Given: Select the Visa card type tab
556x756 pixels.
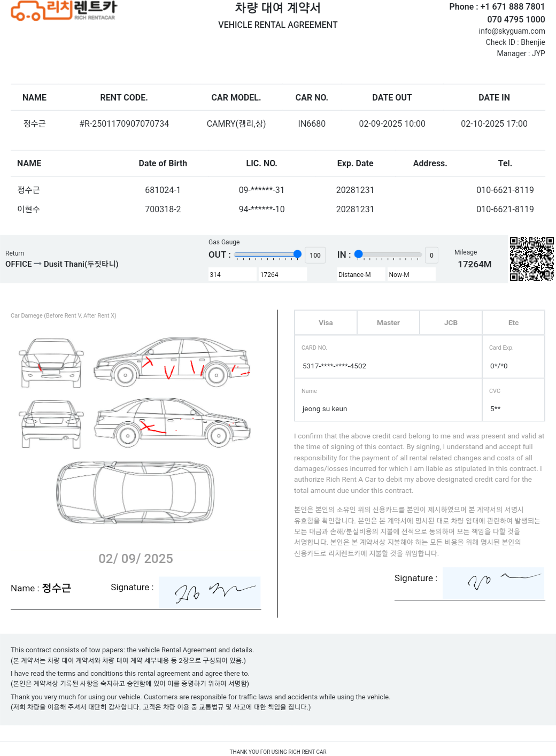Looking at the screenshot, I should [326, 323].
